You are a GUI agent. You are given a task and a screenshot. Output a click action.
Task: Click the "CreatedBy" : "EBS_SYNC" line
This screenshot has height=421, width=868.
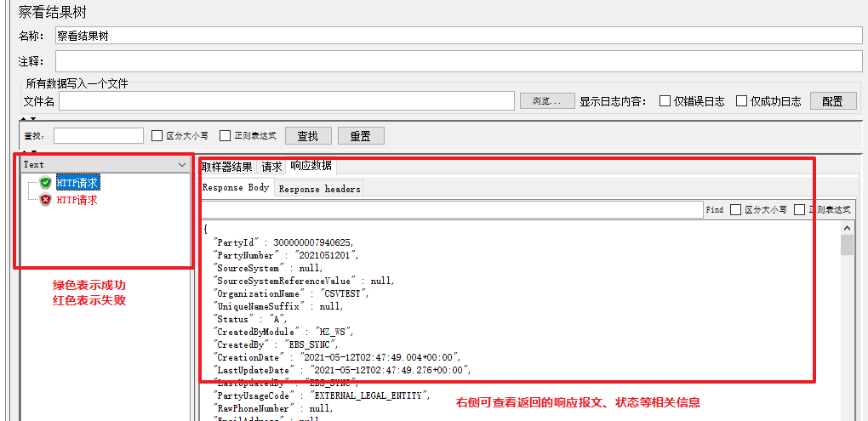(x=276, y=344)
